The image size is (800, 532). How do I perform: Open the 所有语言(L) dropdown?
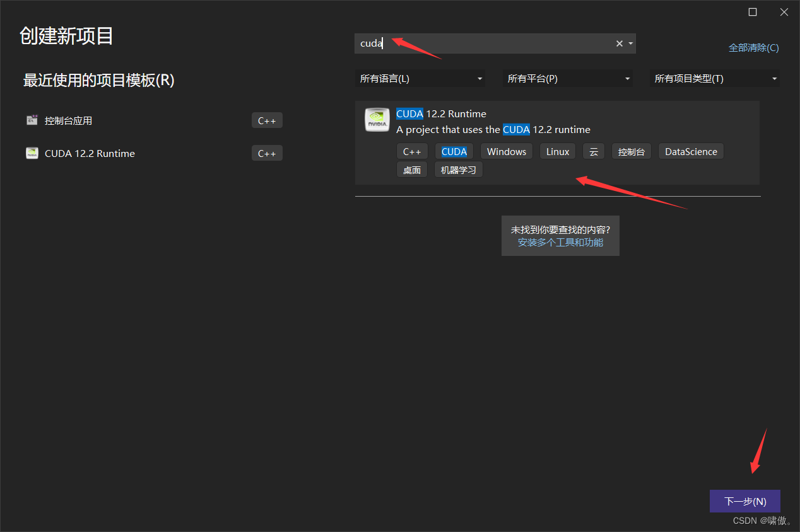(x=420, y=78)
